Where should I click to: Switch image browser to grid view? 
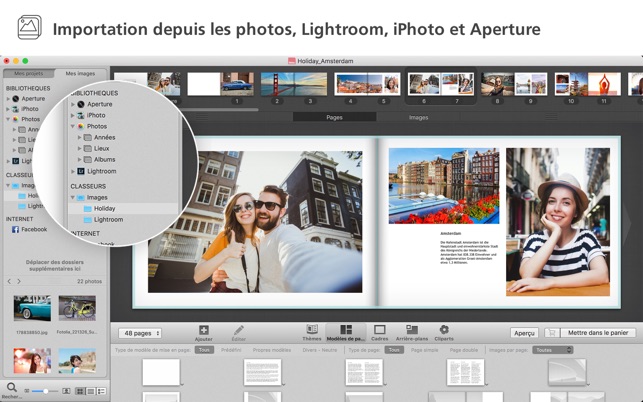[x=80, y=391]
